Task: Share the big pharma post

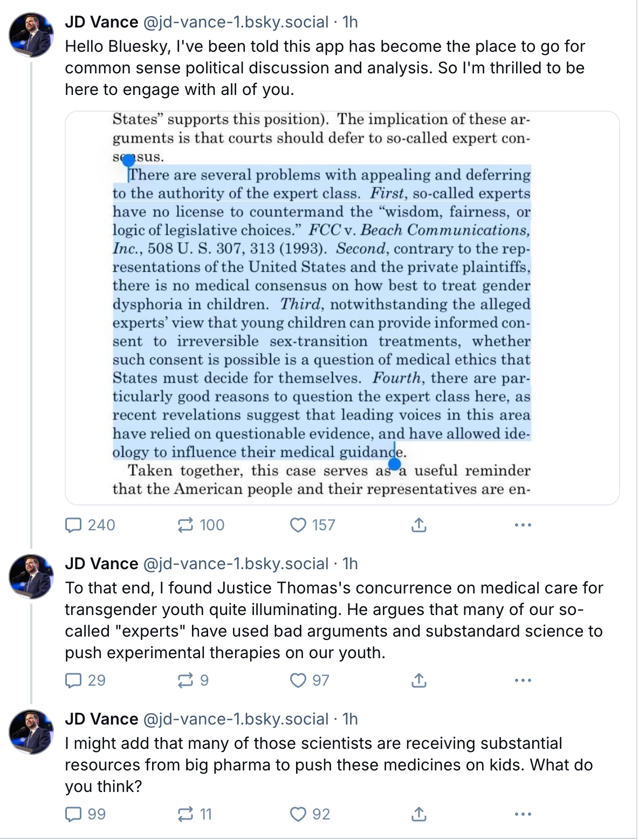Action: point(419,814)
